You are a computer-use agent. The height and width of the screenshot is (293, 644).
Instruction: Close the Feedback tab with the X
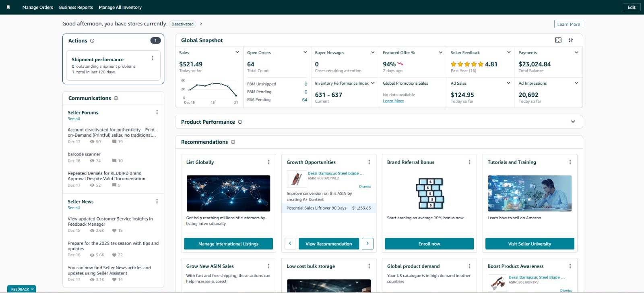(x=33, y=289)
